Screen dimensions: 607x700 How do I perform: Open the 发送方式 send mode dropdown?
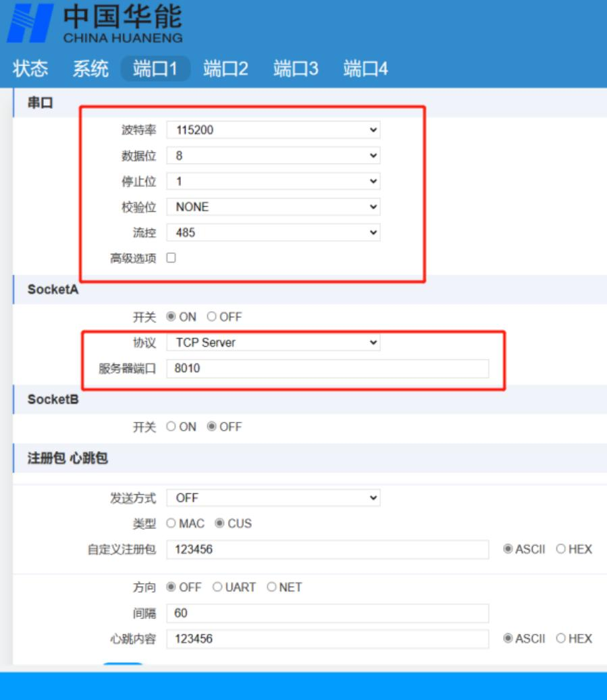[x=273, y=498]
